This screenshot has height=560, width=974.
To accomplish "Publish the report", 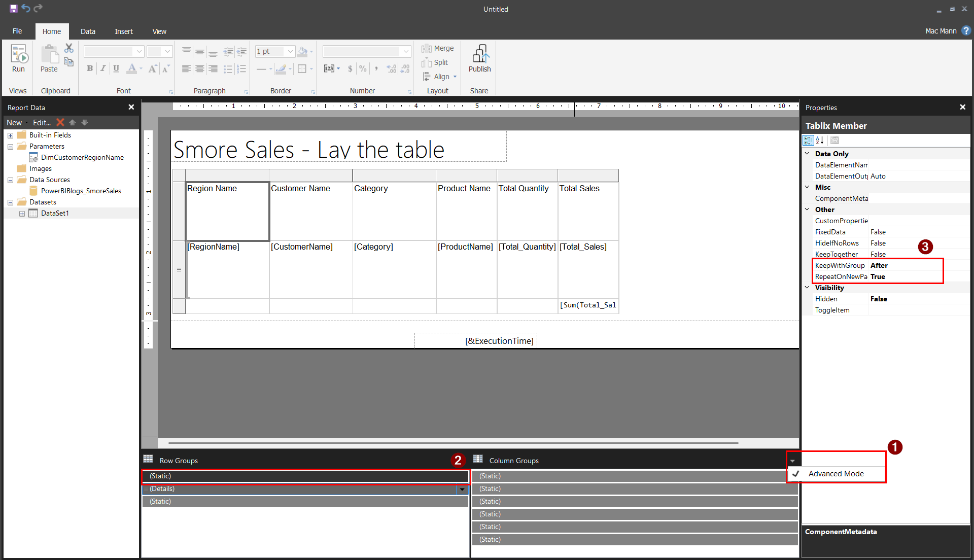I will 479,58.
